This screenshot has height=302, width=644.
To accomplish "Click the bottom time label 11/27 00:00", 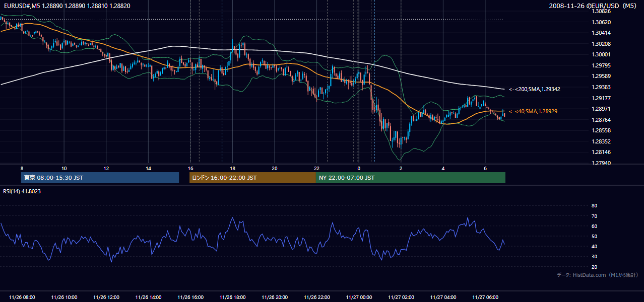I will pyautogui.click(x=359, y=297).
